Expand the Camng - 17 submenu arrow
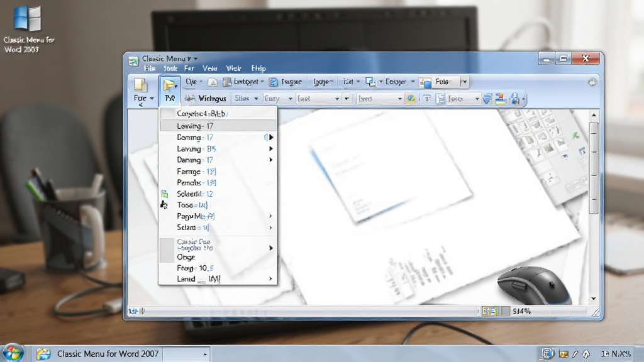 [x=270, y=137]
